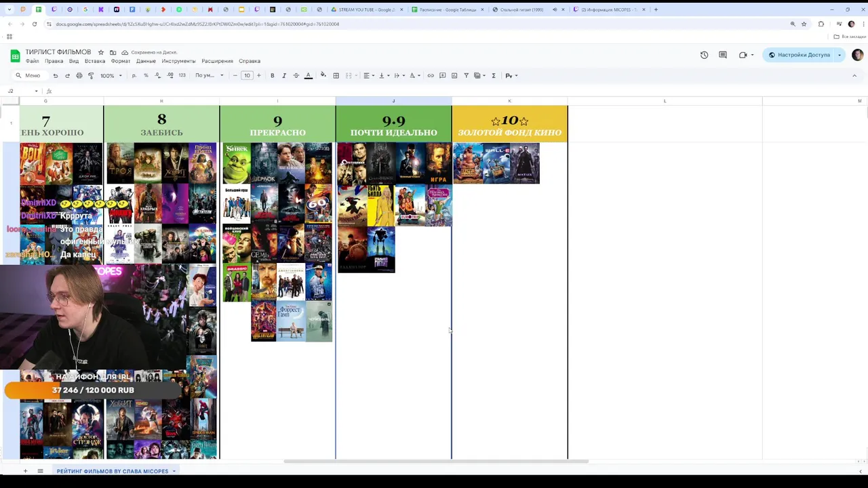Insert a comment from toolbar
This screenshot has height=488, width=868.
click(442, 75)
